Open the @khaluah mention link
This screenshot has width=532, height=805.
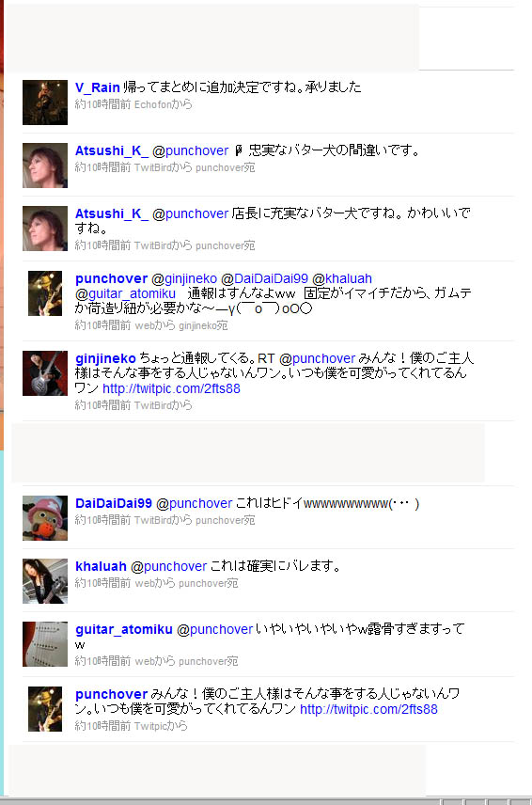[342, 278]
